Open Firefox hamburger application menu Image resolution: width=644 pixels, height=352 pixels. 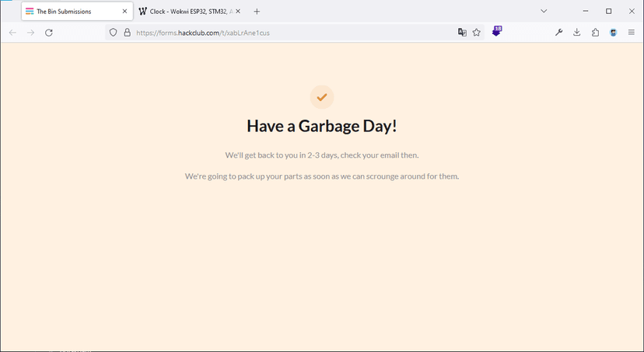click(x=632, y=33)
